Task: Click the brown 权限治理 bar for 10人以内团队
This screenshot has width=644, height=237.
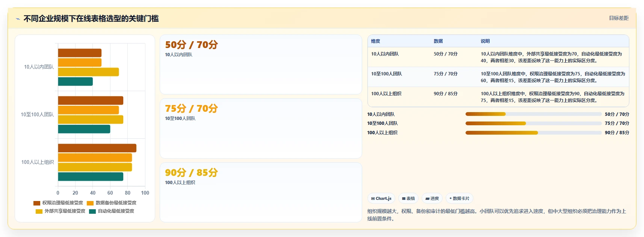Action: coord(80,53)
